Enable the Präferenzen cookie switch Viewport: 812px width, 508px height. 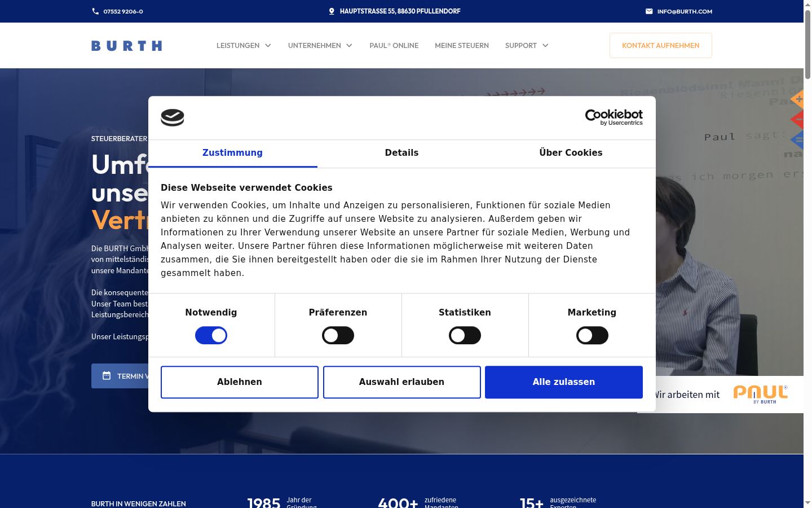pos(338,336)
